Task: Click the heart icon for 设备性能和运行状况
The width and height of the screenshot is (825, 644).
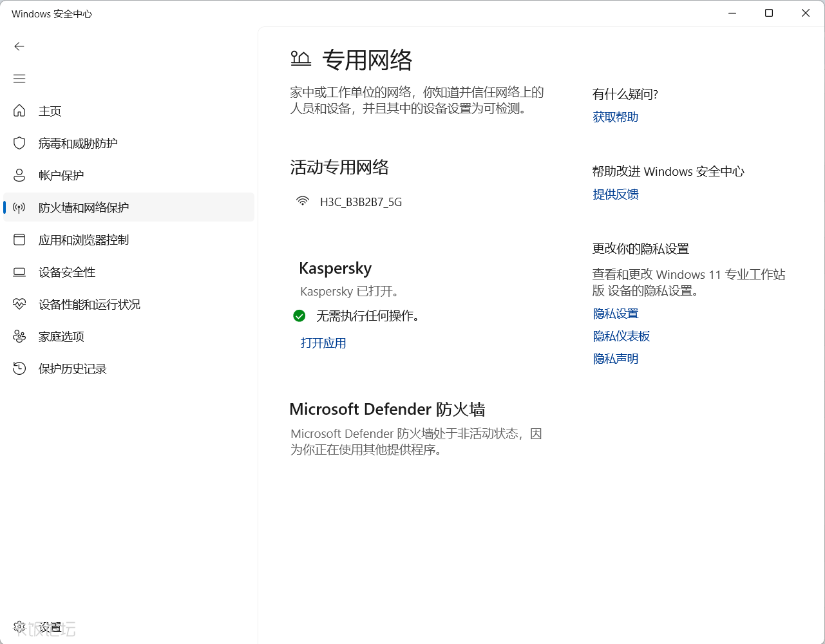Action: tap(19, 304)
